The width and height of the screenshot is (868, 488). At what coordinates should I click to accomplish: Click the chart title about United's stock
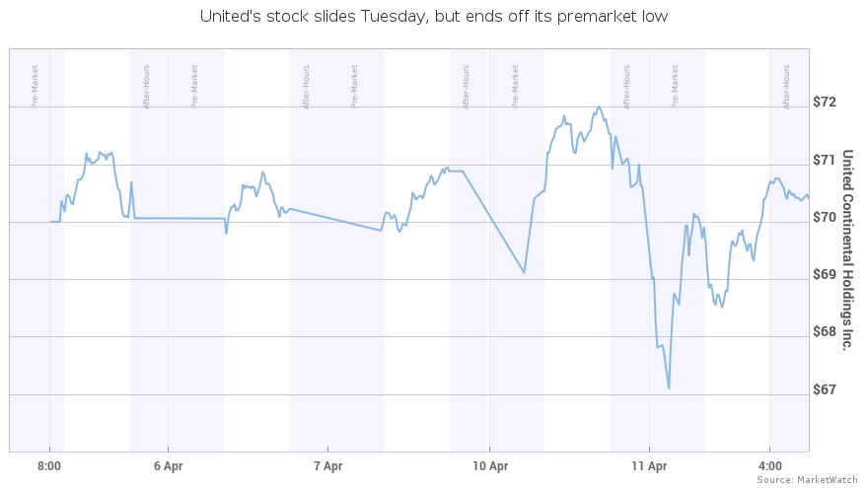click(x=433, y=17)
